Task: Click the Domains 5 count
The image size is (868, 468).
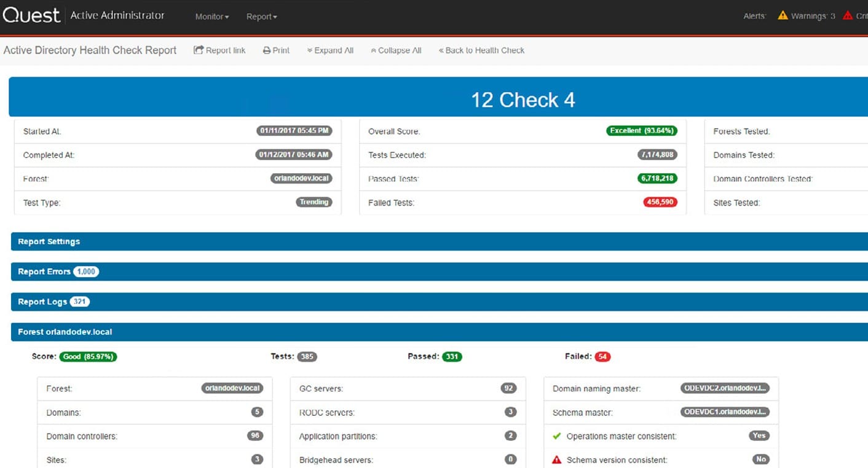Action: 257,412
